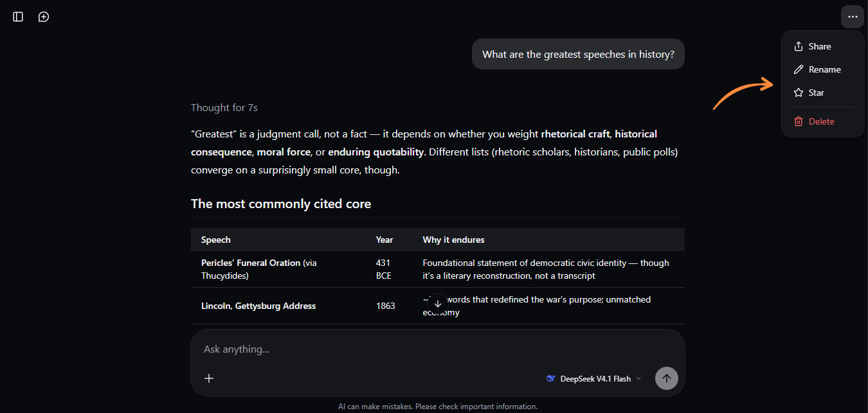Click the heading "The most commonly cited core"
Image resolution: width=868 pixels, height=413 pixels.
pos(281,204)
